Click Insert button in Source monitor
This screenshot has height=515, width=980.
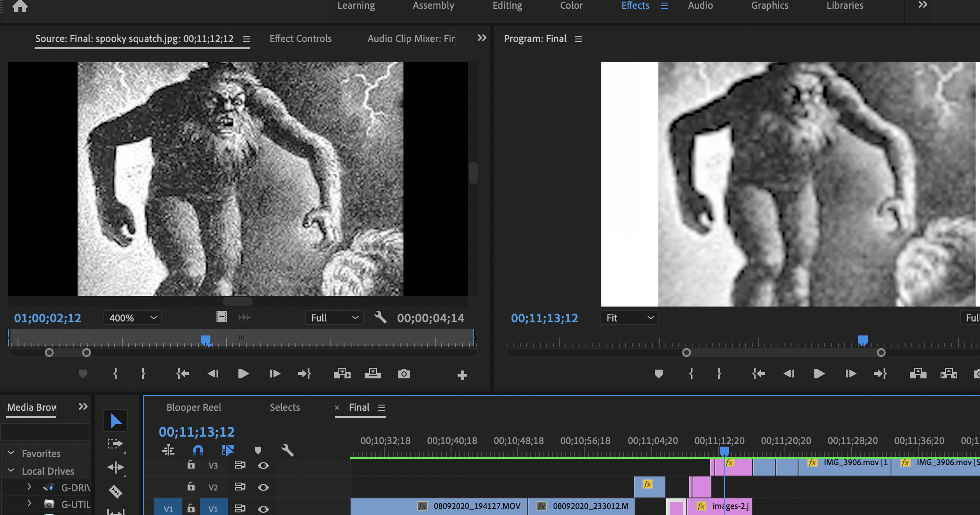(342, 374)
